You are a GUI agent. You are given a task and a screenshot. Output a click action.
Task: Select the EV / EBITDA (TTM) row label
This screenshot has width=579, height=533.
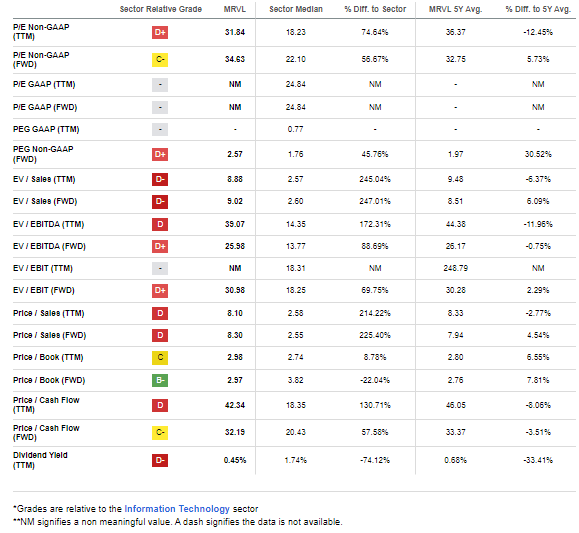pyautogui.click(x=48, y=225)
